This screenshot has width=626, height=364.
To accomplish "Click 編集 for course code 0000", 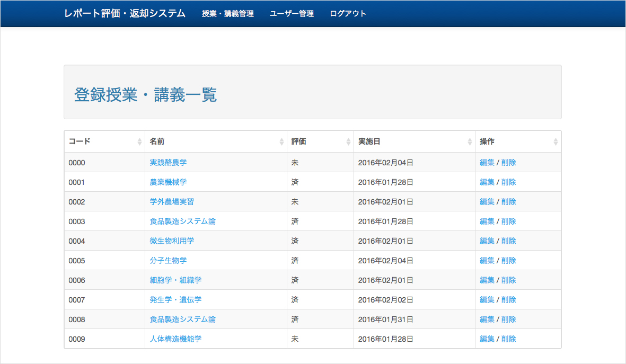I will point(487,163).
